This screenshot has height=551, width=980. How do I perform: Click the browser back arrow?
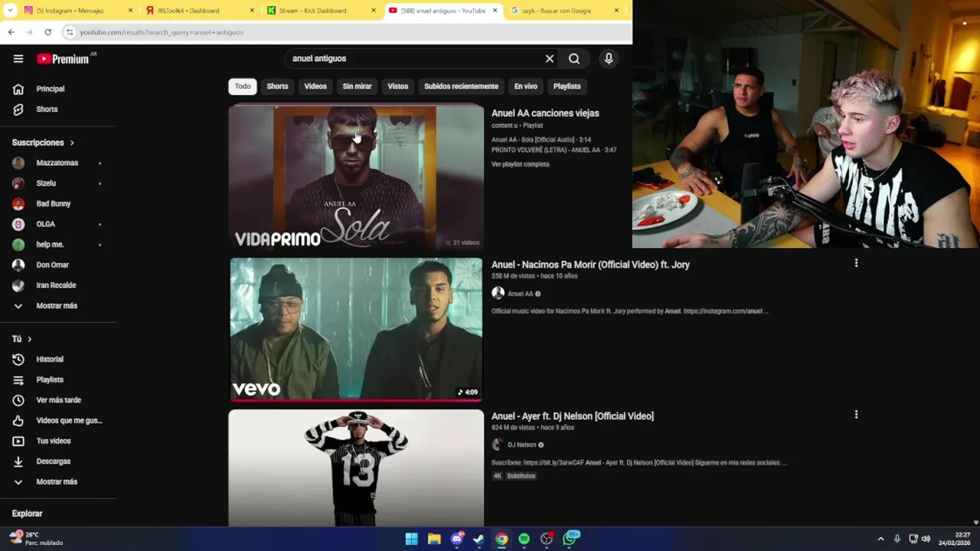point(11,32)
